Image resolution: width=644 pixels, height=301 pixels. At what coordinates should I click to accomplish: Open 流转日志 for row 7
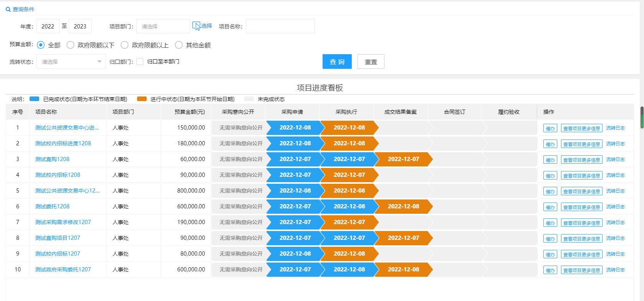tap(616, 223)
